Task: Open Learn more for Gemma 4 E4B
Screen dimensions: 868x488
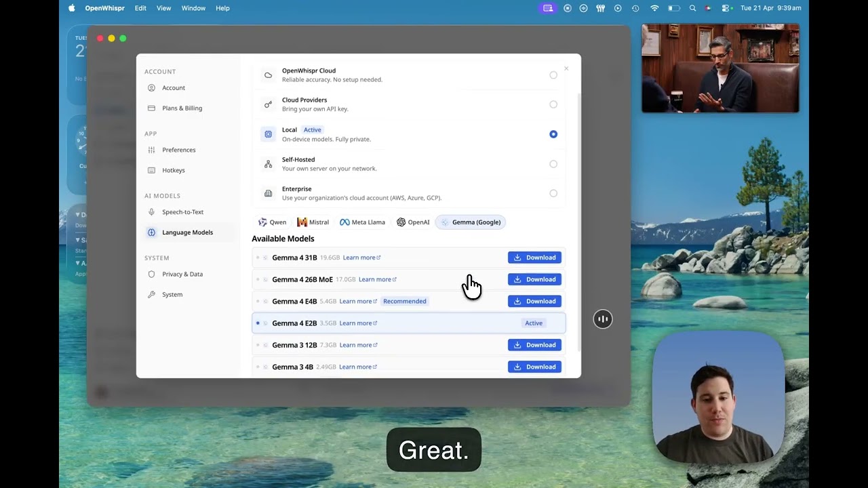Action: pos(358,301)
